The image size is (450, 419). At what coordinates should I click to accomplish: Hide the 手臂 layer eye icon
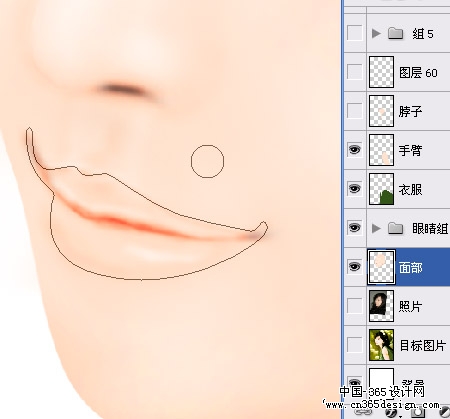click(x=354, y=149)
